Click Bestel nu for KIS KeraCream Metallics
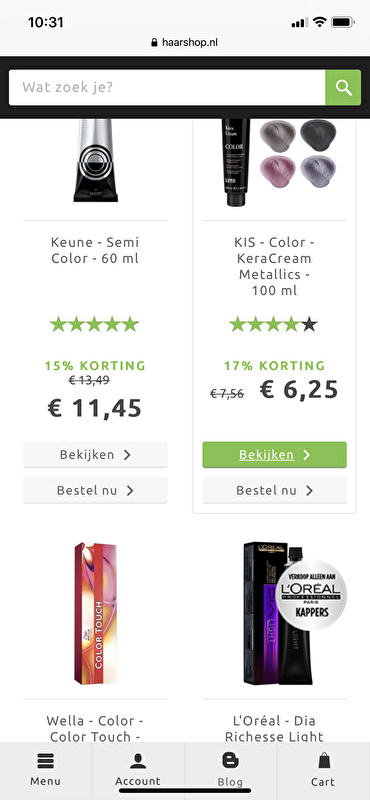 (275, 490)
